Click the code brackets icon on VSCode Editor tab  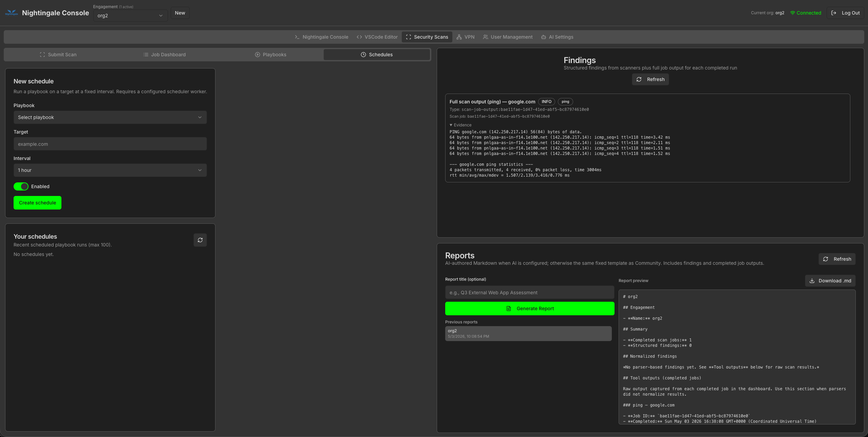tap(359, 37)
